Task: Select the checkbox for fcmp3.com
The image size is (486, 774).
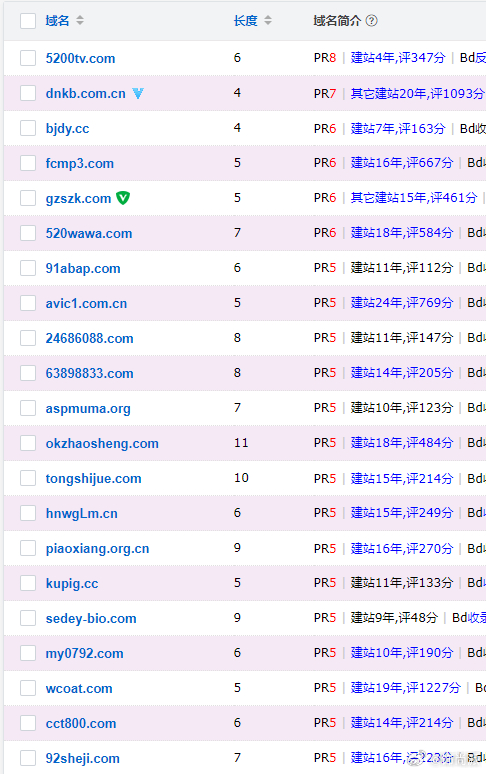Action: coord(28,163)
